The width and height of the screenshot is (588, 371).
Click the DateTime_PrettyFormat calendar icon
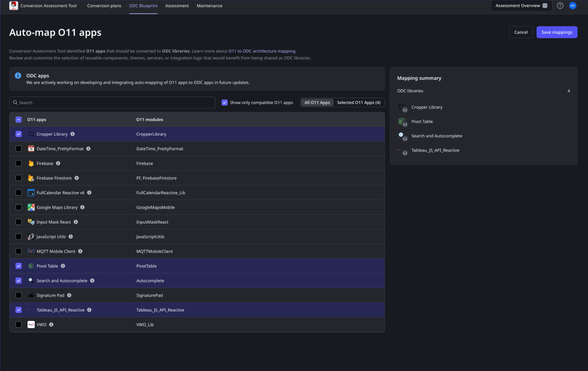coord(31,149)
